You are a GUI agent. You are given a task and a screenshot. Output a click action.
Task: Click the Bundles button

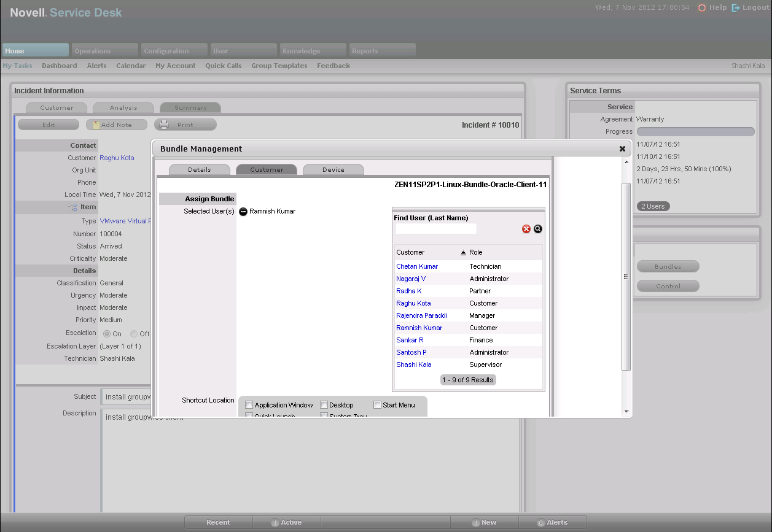click(x=668, y=266)
